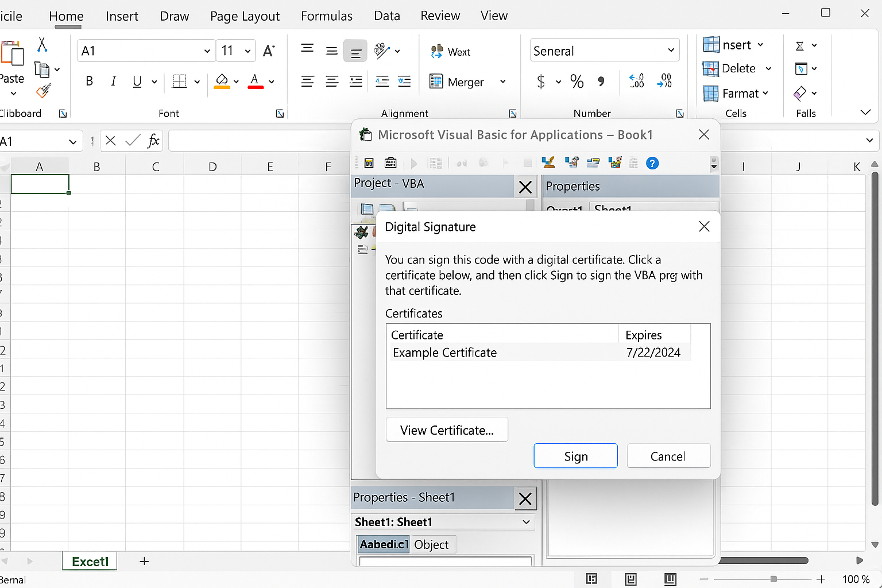The height and width of the screenshot is (588, 882).
Task: Open the Home ribbon tab
Action: pos(66,16)
